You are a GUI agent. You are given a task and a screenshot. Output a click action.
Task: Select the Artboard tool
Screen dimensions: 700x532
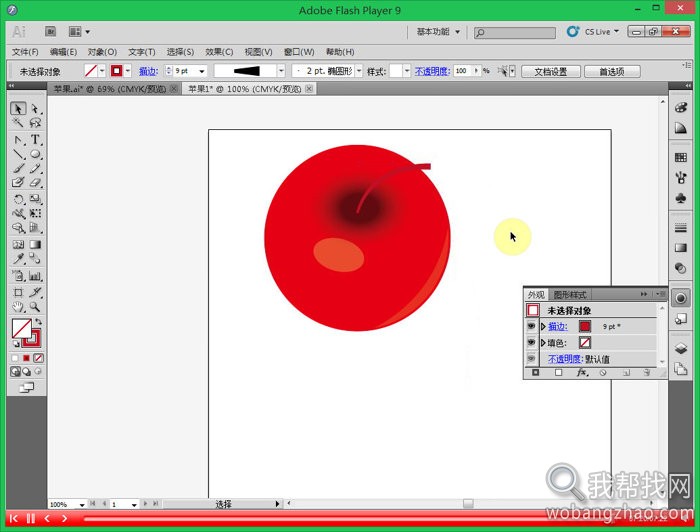(18, 293)
